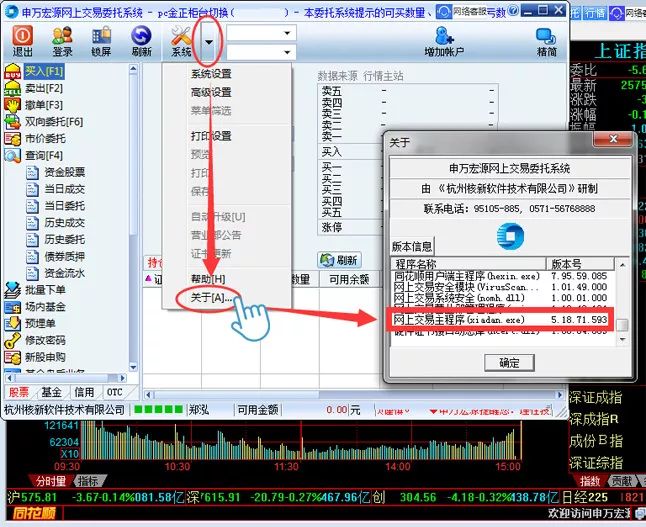Click the 程序名称 column header

[x=468, y=264]
